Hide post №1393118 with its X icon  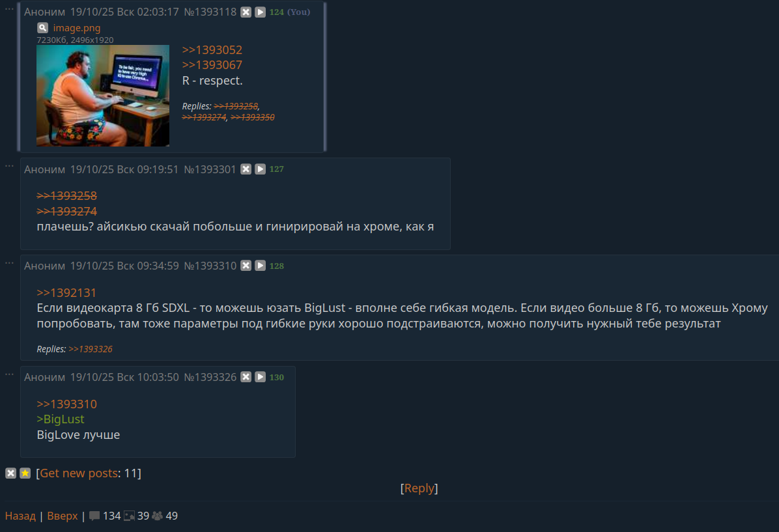coord(246,12)
